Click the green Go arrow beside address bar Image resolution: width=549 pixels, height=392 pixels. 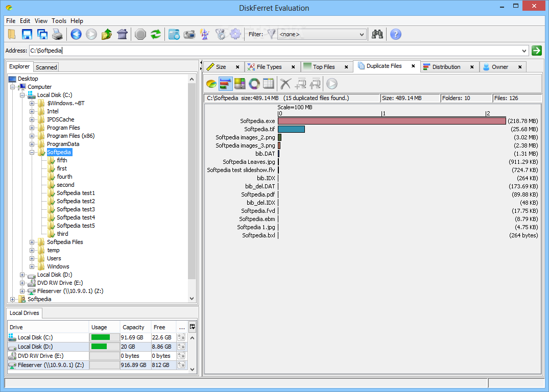(x=536, y=51)
